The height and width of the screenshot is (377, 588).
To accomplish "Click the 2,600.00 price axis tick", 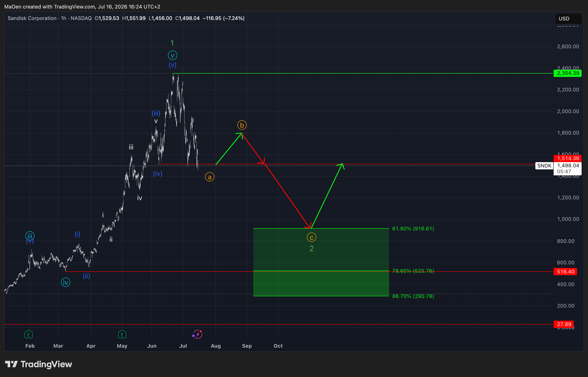I will click(x=568, y=47).
